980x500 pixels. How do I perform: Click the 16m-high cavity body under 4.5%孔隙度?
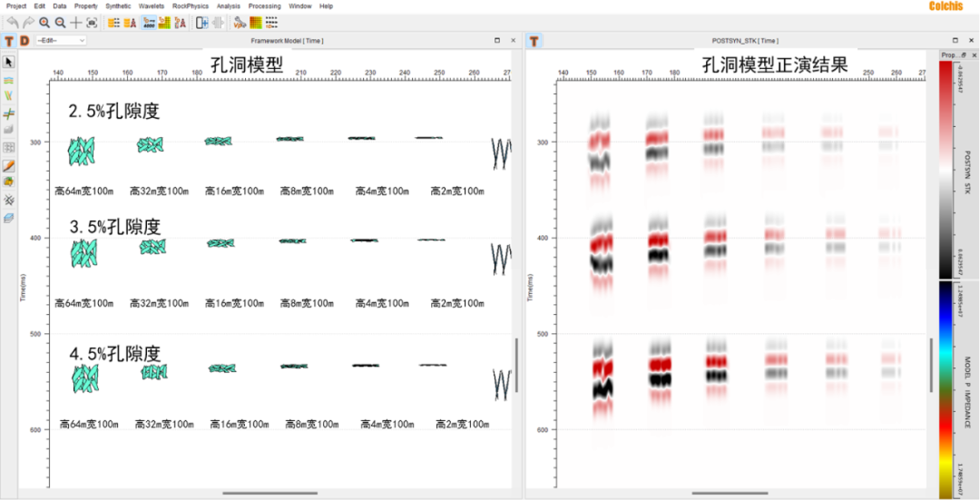(x=222, y=368)
